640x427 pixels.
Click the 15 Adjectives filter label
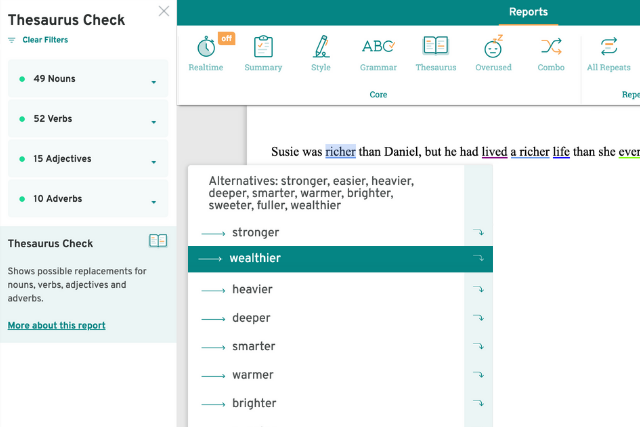point(62,159)
